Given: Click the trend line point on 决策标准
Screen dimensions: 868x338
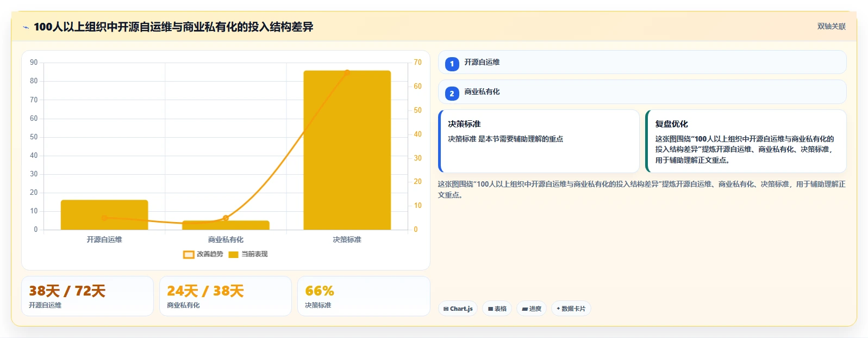Looking at the screenshot, I should [347, 72].
